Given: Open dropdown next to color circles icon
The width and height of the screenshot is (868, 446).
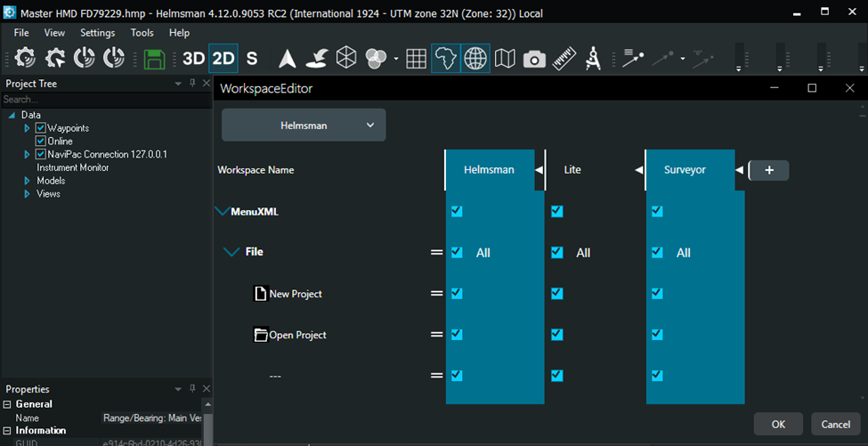Looking at the screenshot, I should (396, 59).
